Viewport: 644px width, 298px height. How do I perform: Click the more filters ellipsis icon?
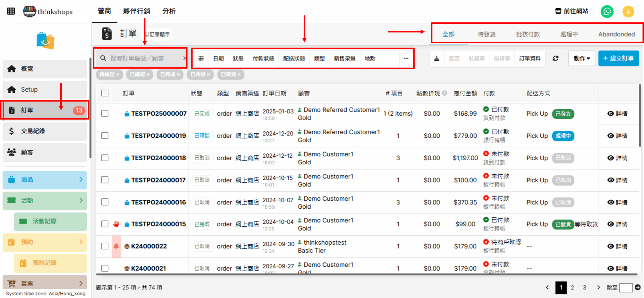406,58
